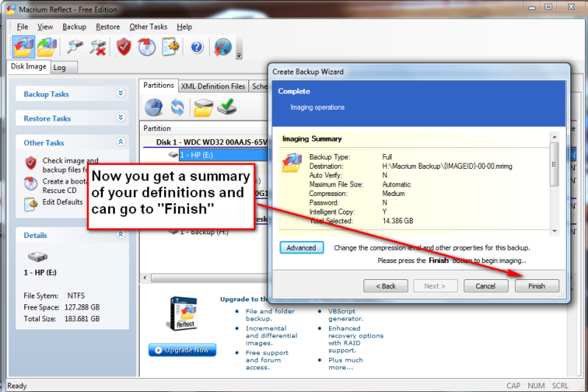Select the XML Definition Files tab

click(x=213, y=86)
